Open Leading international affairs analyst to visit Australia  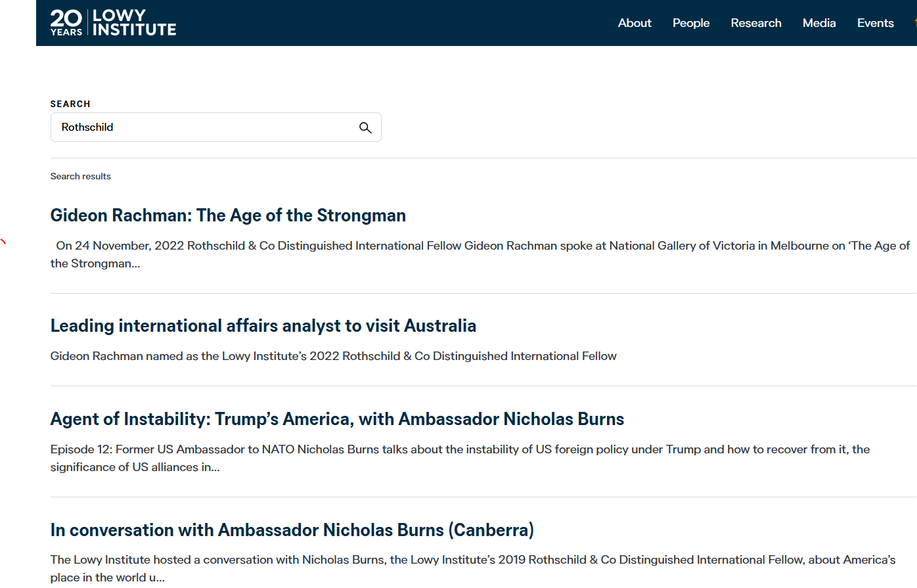point(263,326)
